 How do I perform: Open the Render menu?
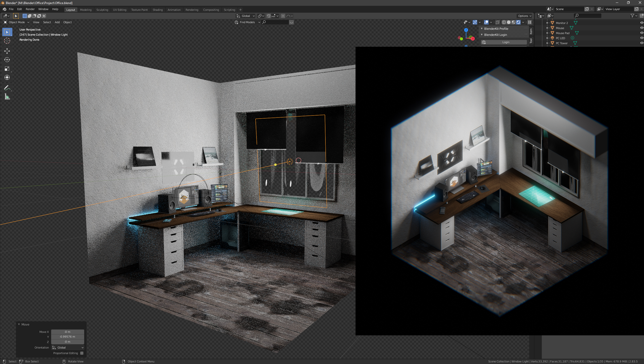30,9
